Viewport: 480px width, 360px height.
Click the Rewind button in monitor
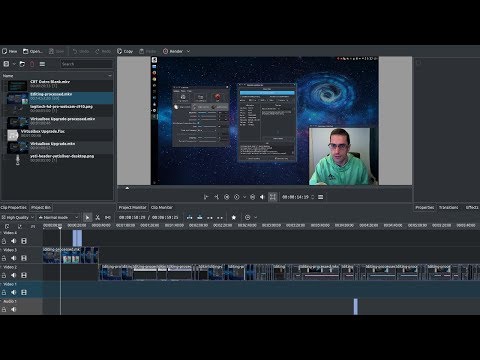pos(227,197)
